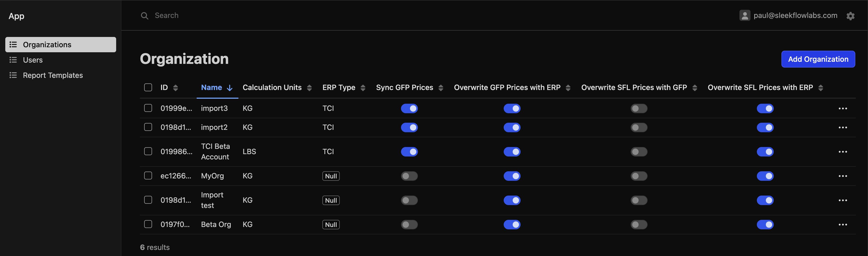Open row actions for Beta Org
This screenshot has width=868, height=256.
(x=842, y=225)
